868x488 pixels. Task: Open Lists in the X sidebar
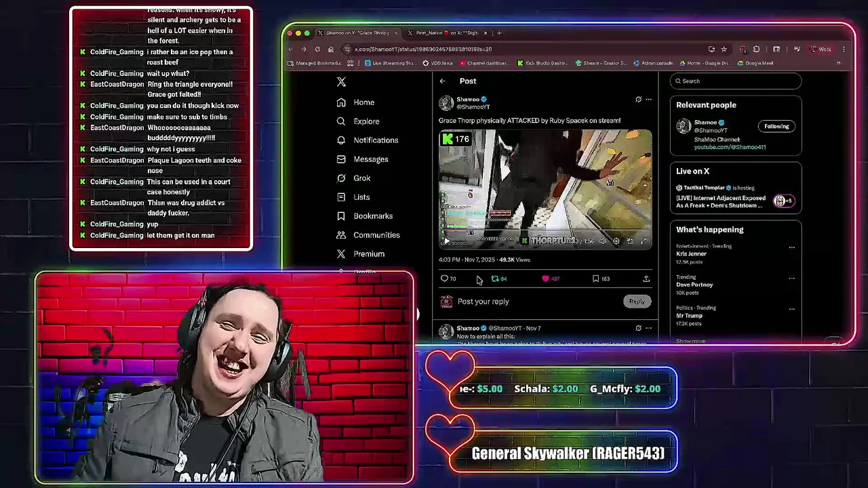tap(353, 197)
